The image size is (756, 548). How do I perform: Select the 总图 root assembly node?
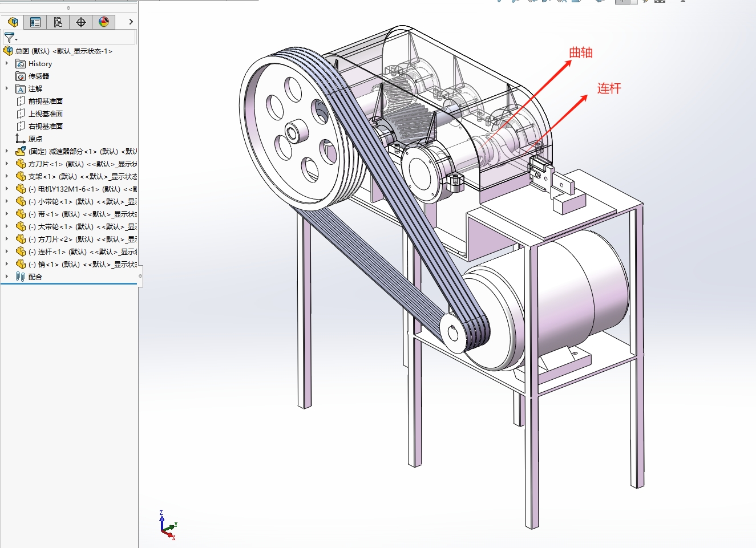click(x=63, y=51)
